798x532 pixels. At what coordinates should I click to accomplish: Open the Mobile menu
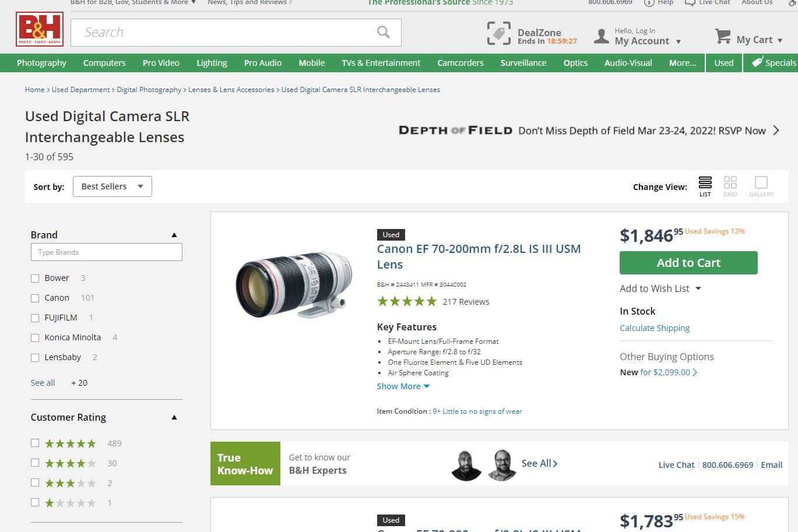point(312,63)
